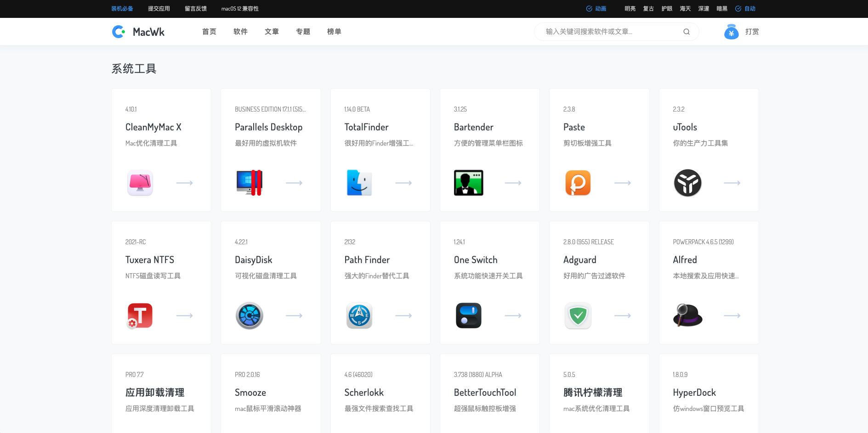Click the search magnifier icon
The width and height of the screenshot is (868, 433).
click(686, 32)
